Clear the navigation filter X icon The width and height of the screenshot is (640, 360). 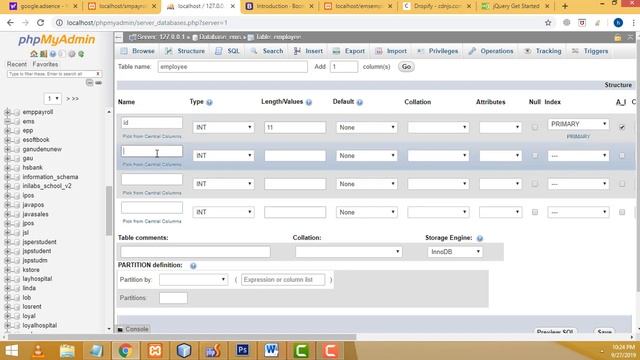[98, 74]
